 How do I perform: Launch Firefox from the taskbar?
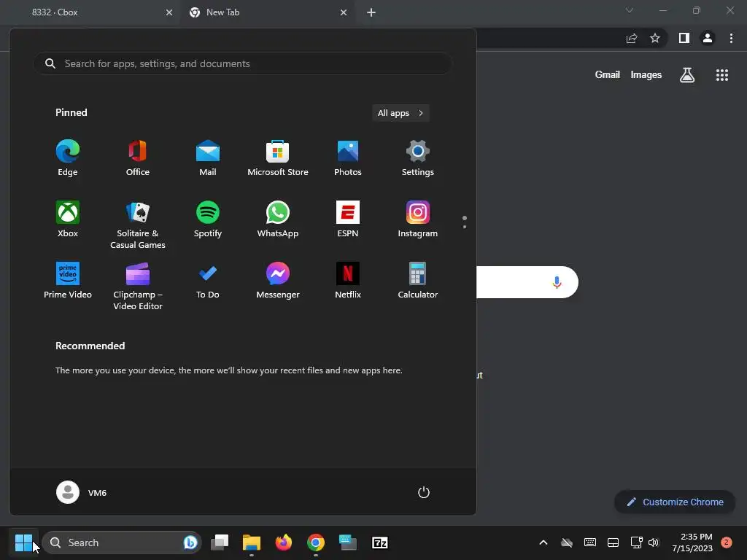tap(284, 542)
